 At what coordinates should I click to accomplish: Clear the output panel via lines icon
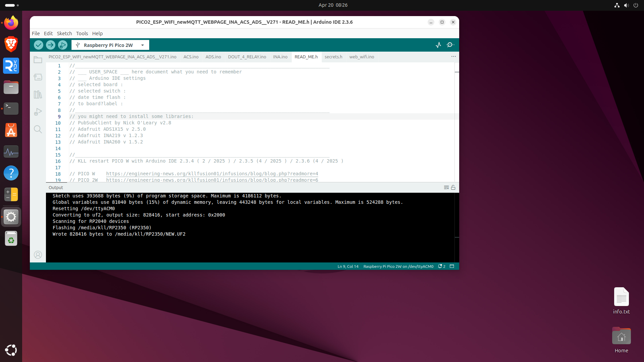[x=446, y=187]
